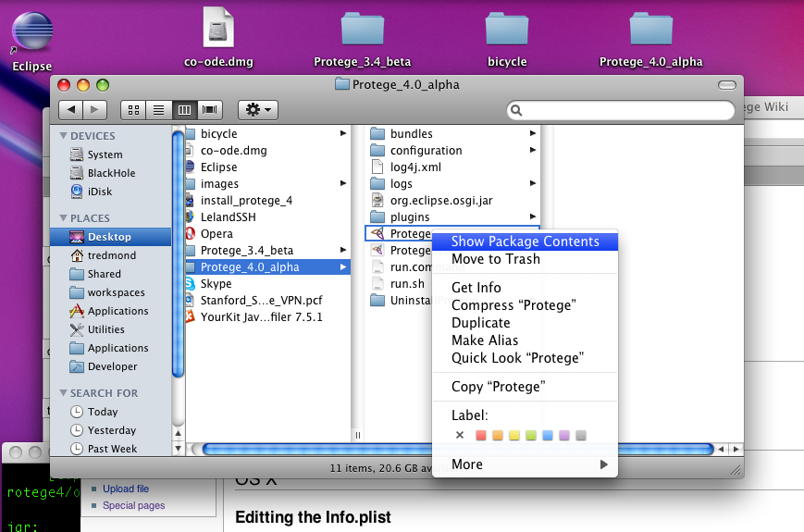The height and width of the screenshot is (532, 804).
Task: Click the Upload file link
Action: click(125, 489)
